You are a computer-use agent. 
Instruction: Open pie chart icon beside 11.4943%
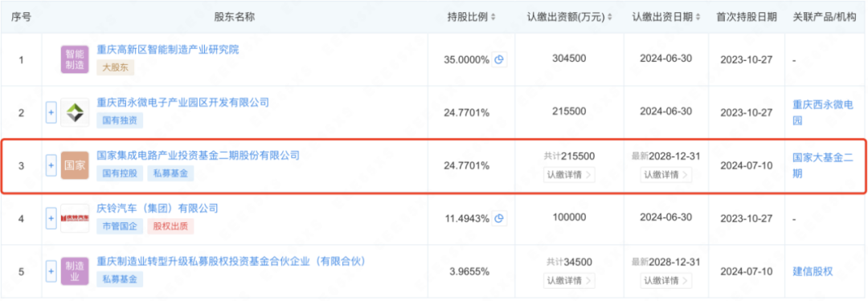pos(500,218)
